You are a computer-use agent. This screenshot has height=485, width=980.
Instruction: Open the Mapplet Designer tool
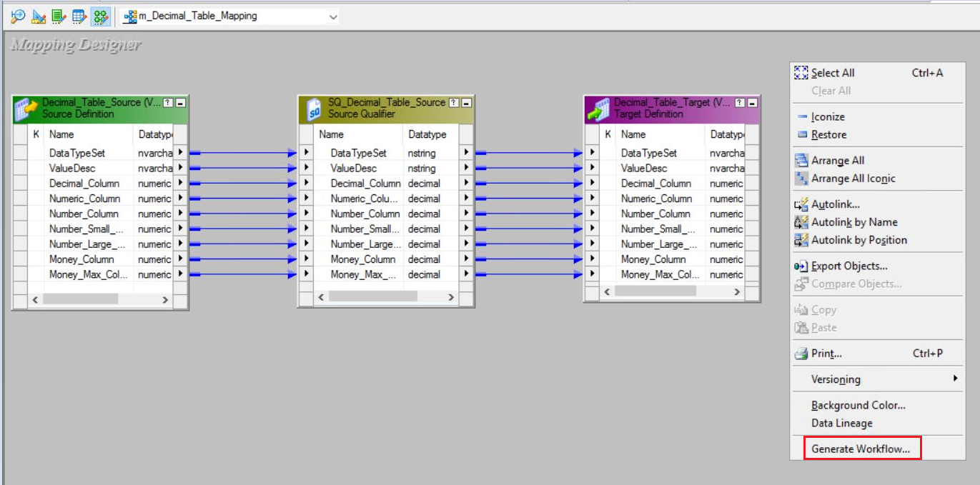[x=79, y=16]
